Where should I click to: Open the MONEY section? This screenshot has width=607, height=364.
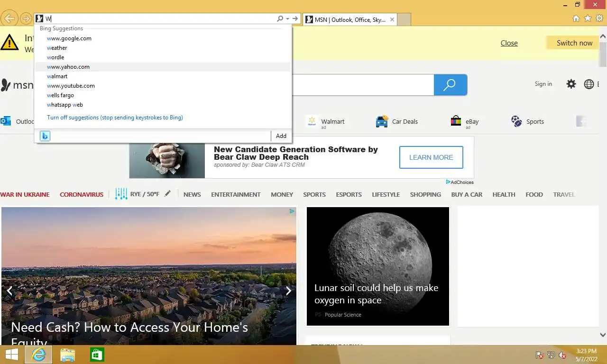(x=282, y=194)
